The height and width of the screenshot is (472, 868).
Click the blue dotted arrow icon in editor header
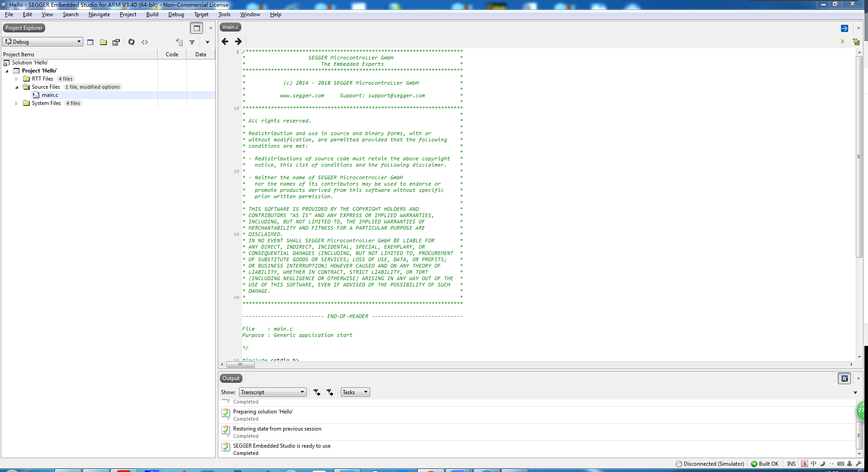844,28
